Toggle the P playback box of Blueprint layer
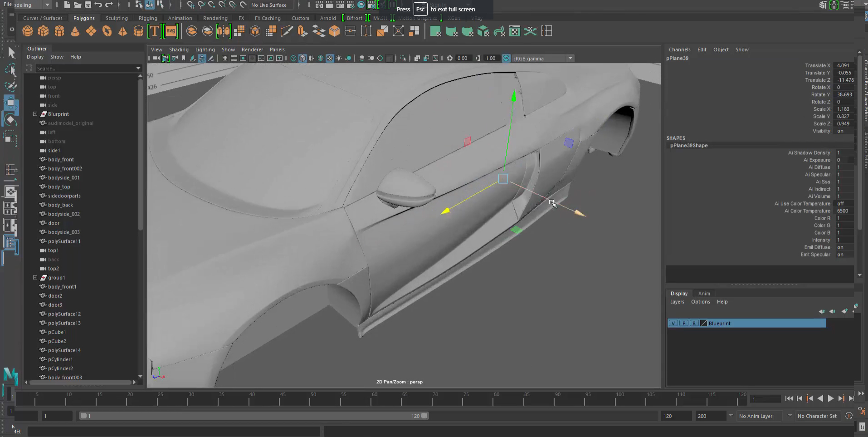 click(683, 324)
